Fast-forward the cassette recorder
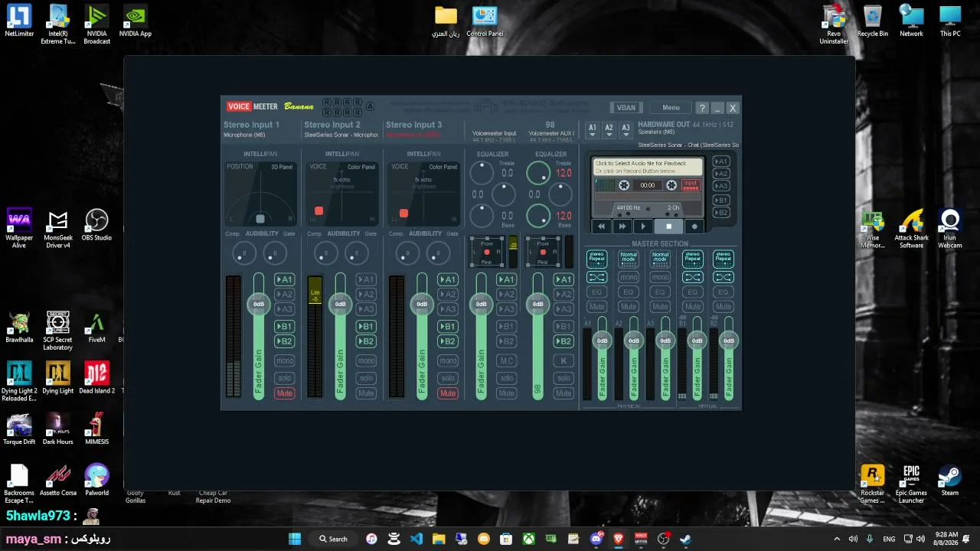Image resolution: width=980 pixels, height=551 pixels. tap(622, 227)
